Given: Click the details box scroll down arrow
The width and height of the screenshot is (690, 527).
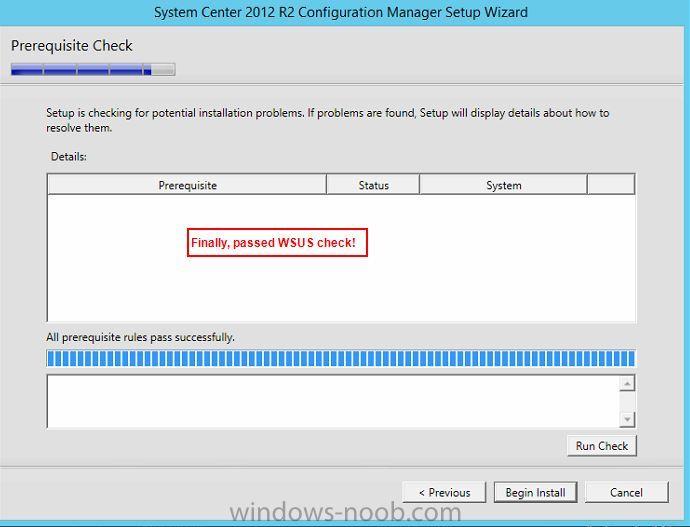Looking at the screenshot, I should pos(627,418).
